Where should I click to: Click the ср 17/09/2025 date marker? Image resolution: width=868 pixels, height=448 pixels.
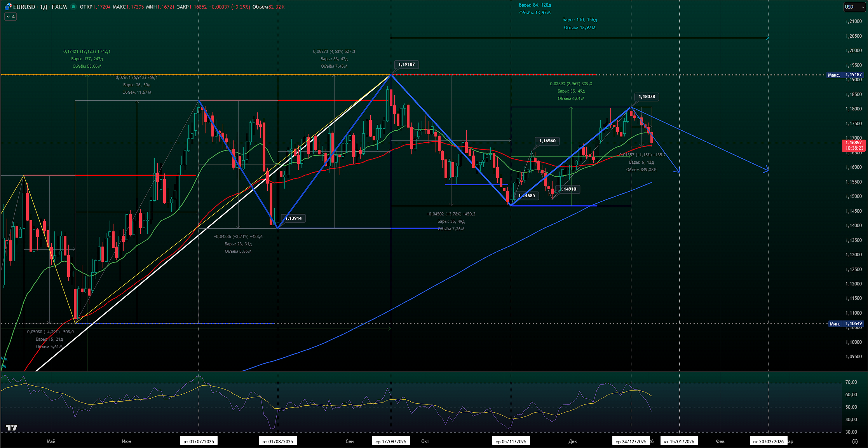tap(391, 441)
